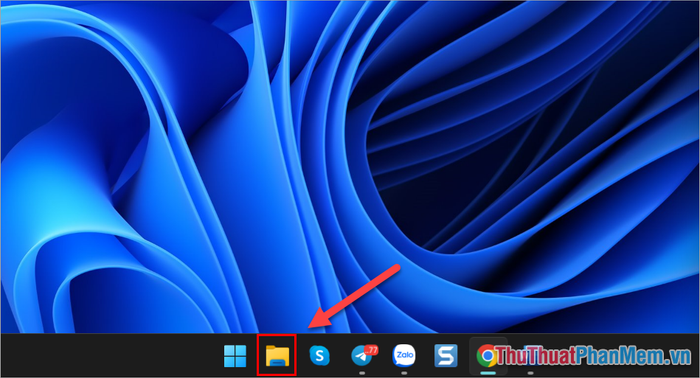This screenshot has height=378, width=700.
Task: Open the Zalo chat app
Action: click(404, 356)
